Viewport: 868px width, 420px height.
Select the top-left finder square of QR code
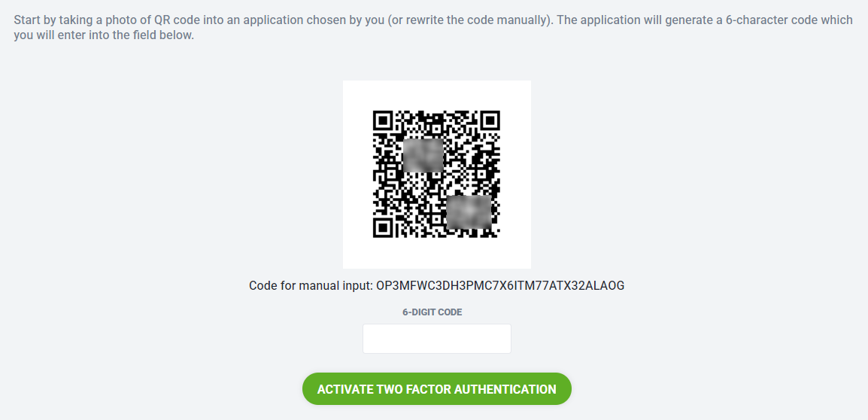pyautogui.click(x=383, y=120)
